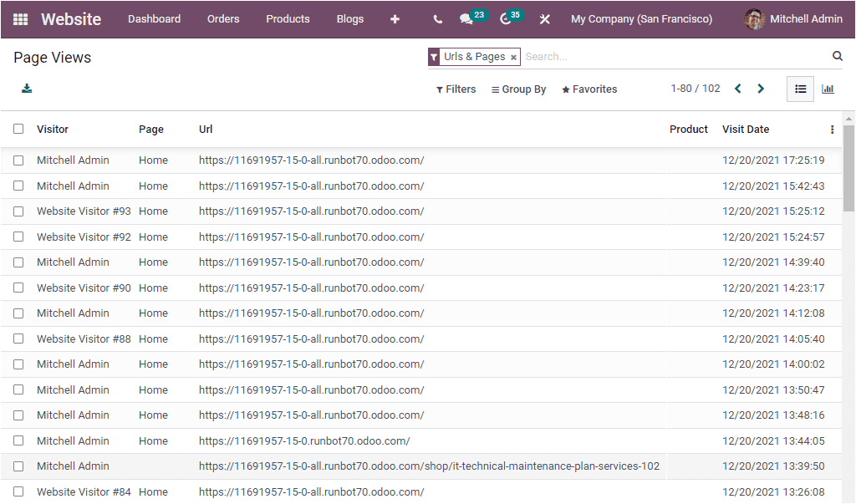Open the Filters dropdown
Viewport: 856px width, 504px height.
pyautogui.click(x=455, y=89)
